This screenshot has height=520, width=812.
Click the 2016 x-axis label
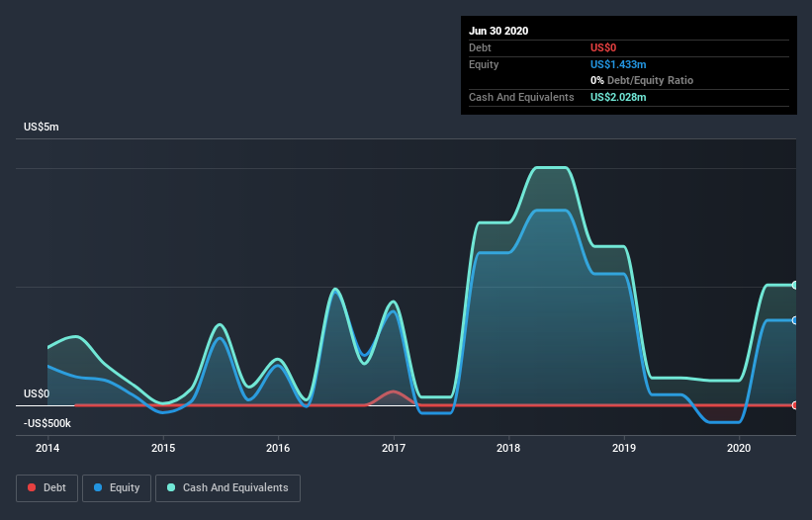point(278,448)
